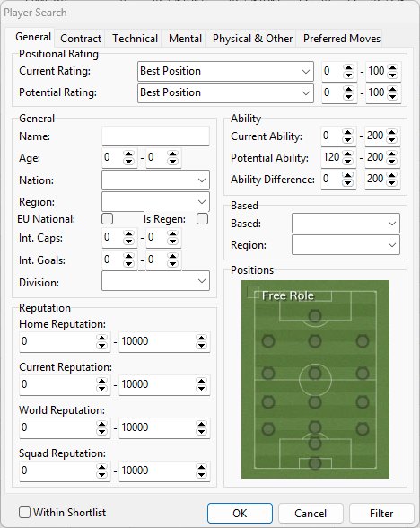
Task: Open the Division dropdown
Action: tap(155, 281)
